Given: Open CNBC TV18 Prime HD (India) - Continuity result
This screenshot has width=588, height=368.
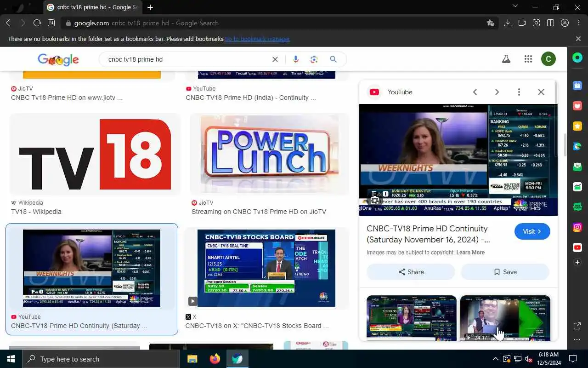Looking at the screenshot, I should pyautogui.click(x=250, y=98).
